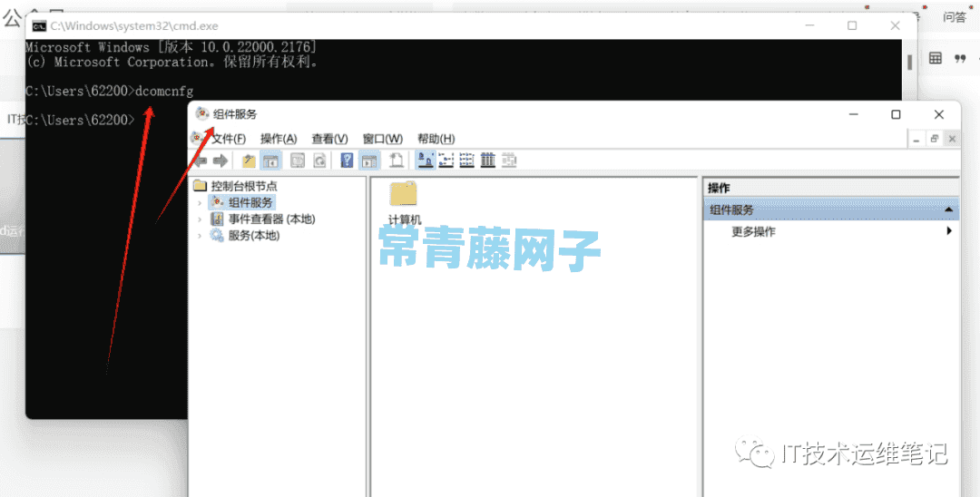Click the export list page icon in toolbar

pos(396,161)
